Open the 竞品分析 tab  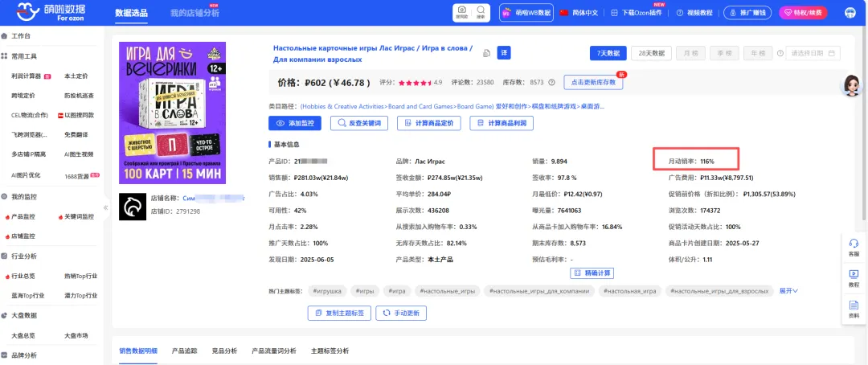point(223,351)
